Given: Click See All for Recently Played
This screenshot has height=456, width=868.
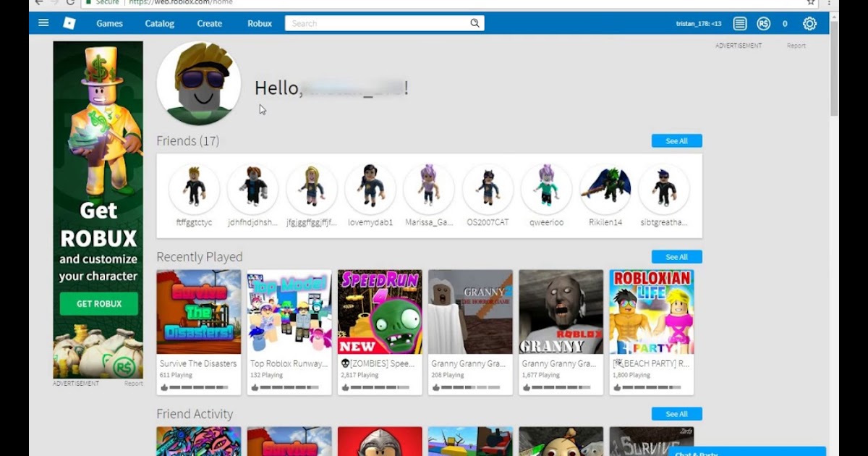Looking at the screenshot, I should [676, 257].
